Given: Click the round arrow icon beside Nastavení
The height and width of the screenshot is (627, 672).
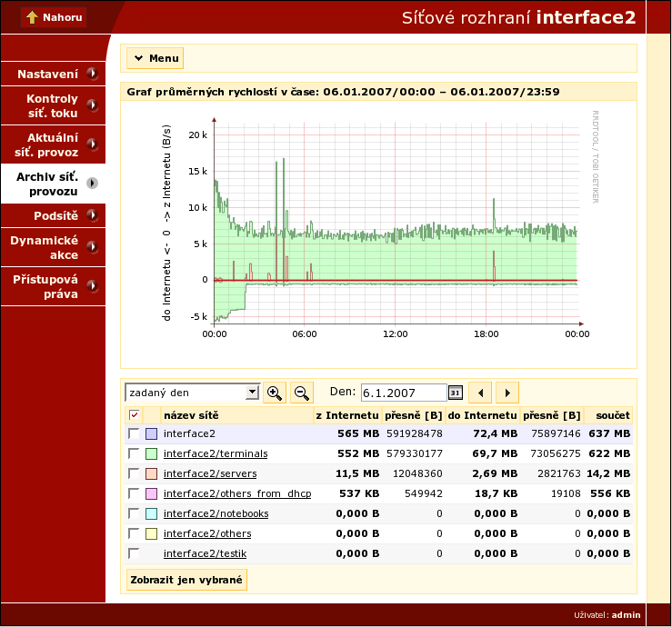Looking at the screenshot, I should [92, 74].
